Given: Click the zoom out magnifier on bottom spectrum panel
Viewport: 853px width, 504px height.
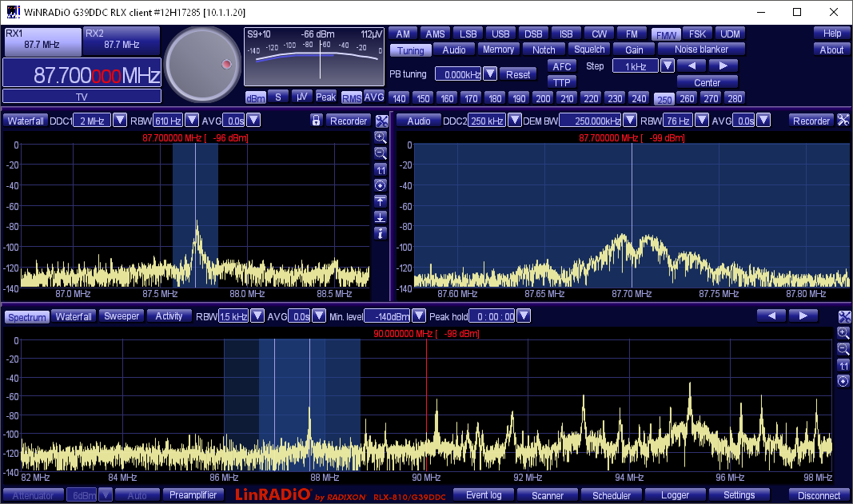Looking at the screenshot, I should 844,350.
